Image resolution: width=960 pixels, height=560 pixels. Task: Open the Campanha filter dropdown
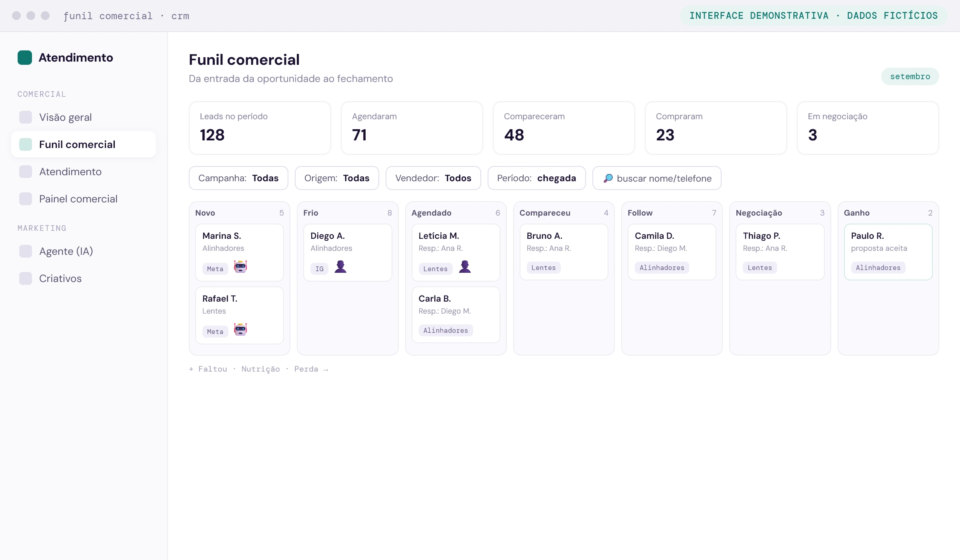[238, 178]
